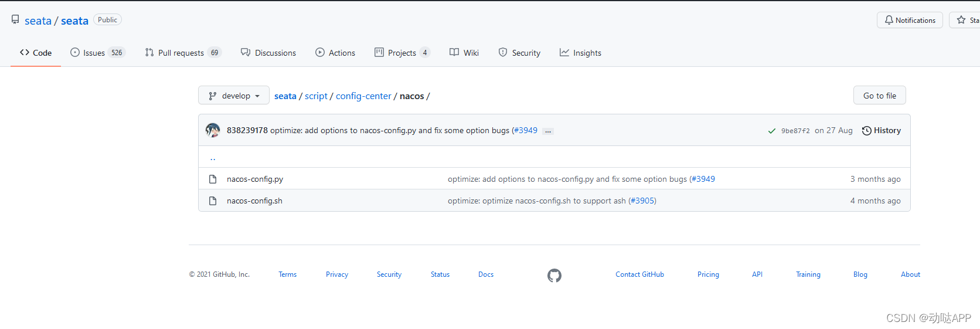Screen dimensions: 980x329
Task: Open the footer Docs link
Action: [x=486, y=274]
